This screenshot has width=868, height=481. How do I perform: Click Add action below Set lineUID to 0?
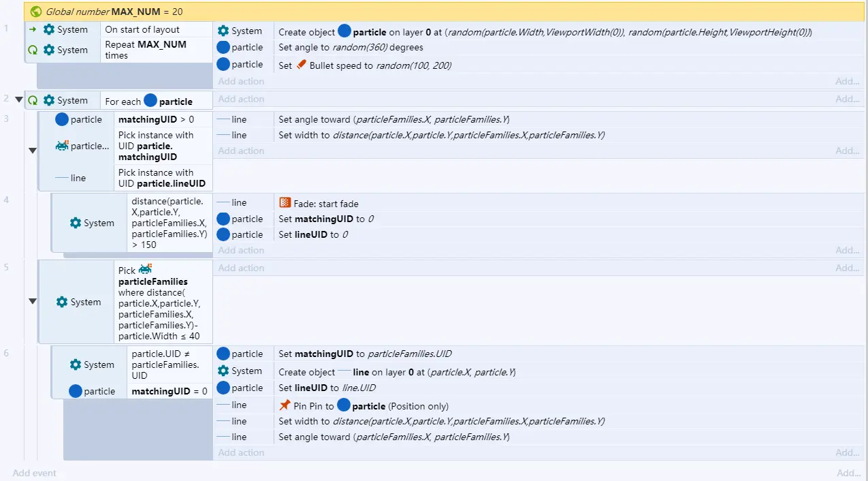(241, 250)
